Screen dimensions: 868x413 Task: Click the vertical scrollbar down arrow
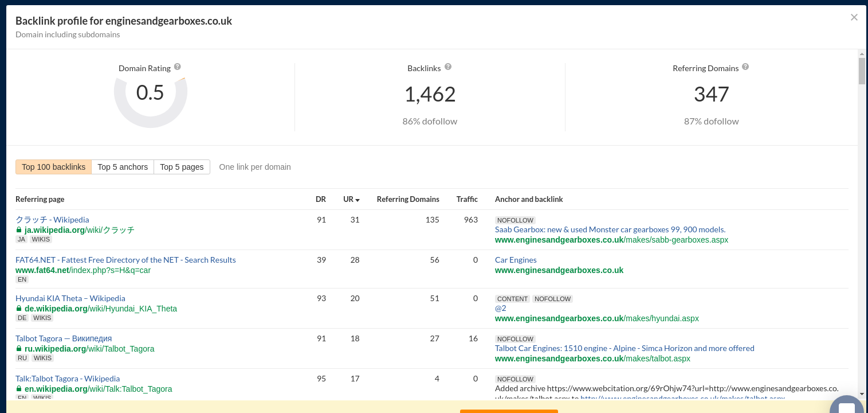pos(862,395)
